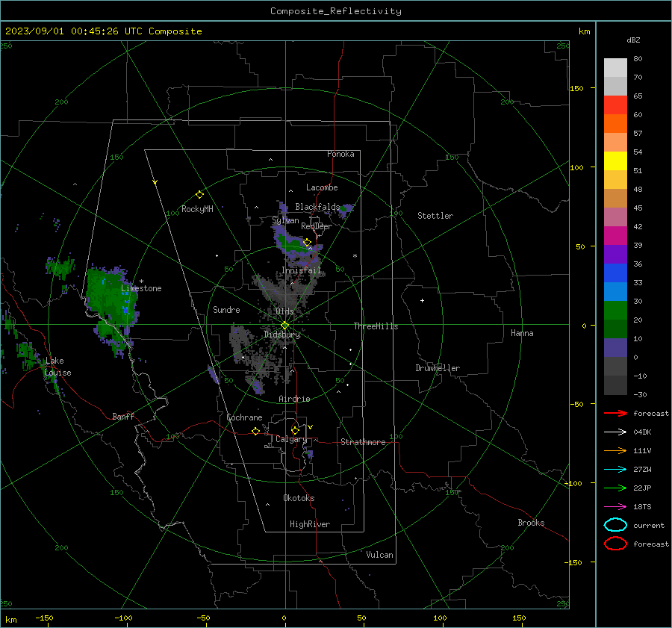
Task: Click the RockyMH town label
Action: (x=197, y=209)
